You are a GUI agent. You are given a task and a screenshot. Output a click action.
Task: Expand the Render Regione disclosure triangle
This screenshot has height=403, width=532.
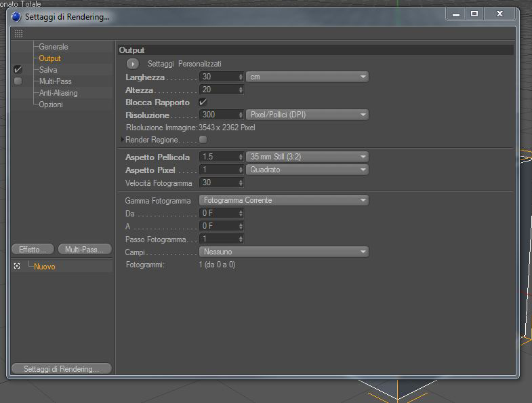click(123, 139)
